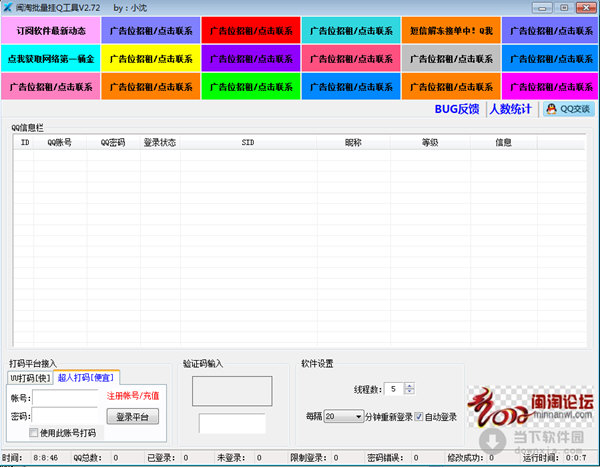The height and width of the screenshot is (467, 600).
Task: Click the 已登录 status bar entry
Action: 168,457
